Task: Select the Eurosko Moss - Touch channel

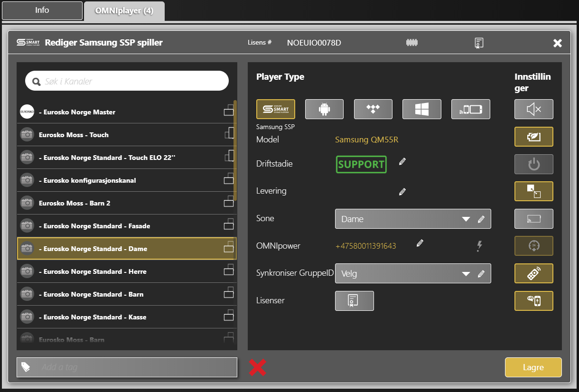Action: pyautogui.click(x=127, y=135)
